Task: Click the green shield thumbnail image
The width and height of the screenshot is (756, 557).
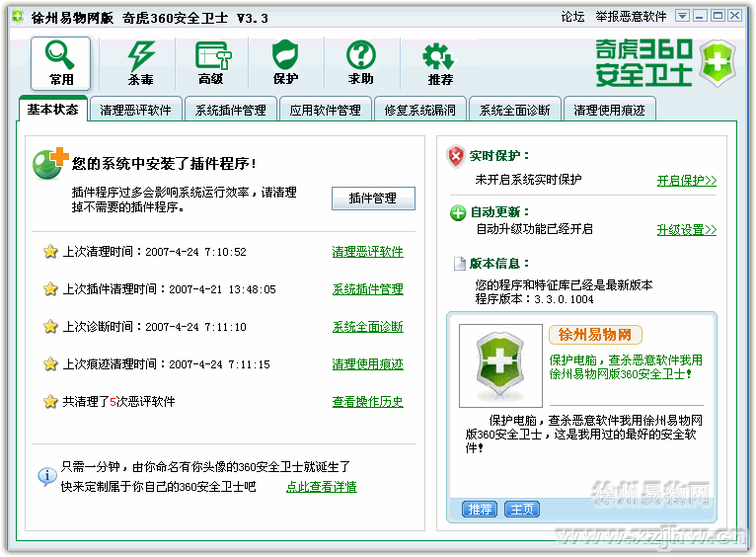Action: click(500, 365)
